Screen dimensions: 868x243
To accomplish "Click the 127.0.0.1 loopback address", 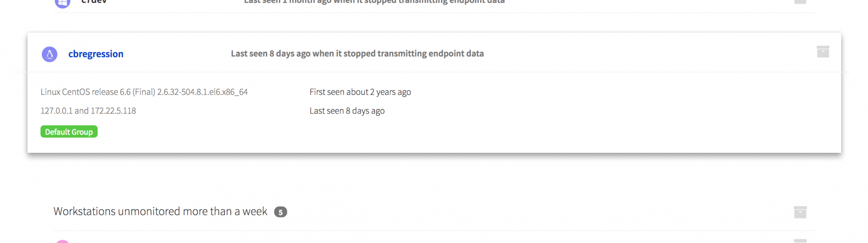I will pos(56,111).
